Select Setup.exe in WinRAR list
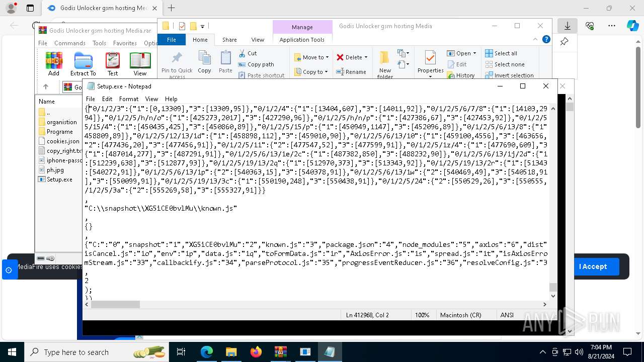This screenshot has height=362, width=644. point(55,179)
